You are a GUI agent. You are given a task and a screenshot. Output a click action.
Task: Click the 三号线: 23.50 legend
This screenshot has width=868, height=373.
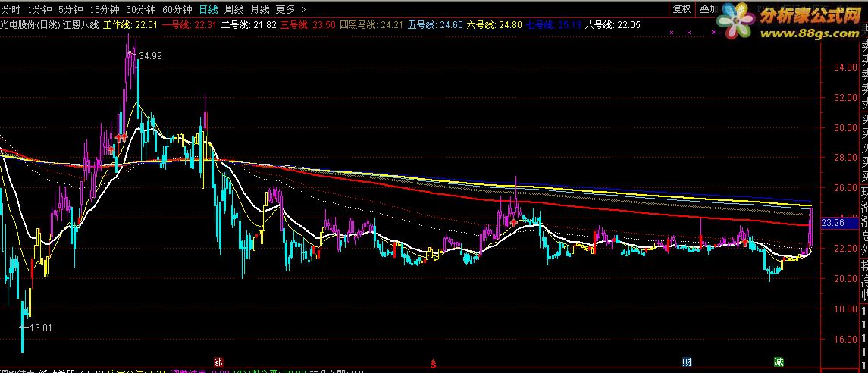click(308, 24)
